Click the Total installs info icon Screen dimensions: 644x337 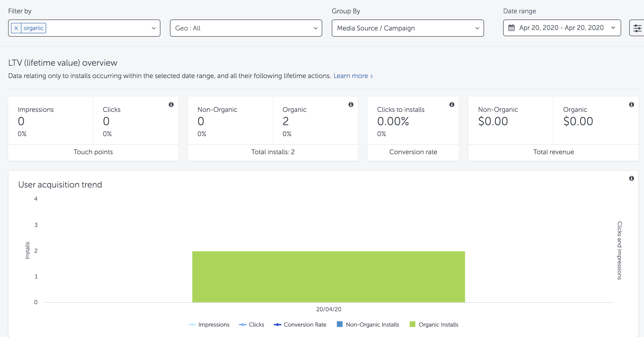351,104
